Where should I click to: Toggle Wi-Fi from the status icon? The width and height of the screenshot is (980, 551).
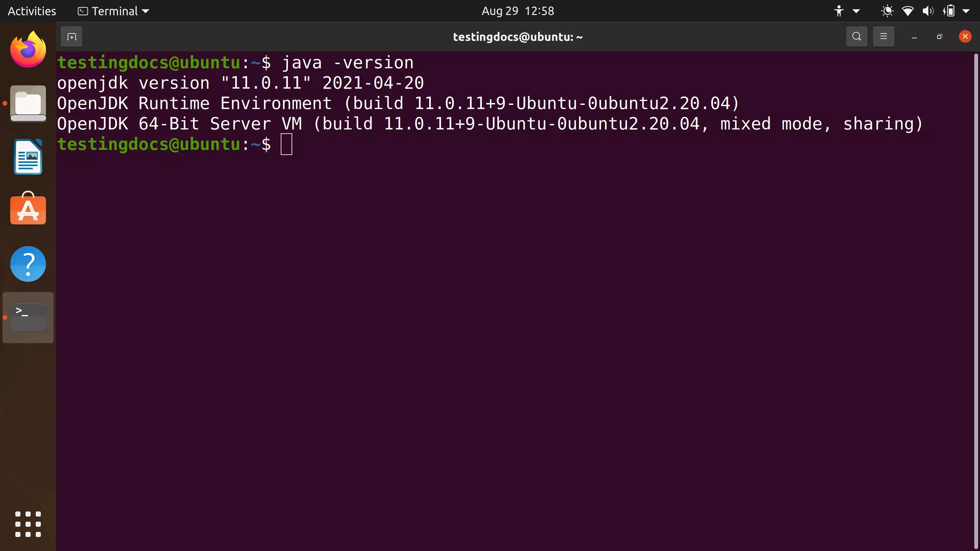pos(908,11)
